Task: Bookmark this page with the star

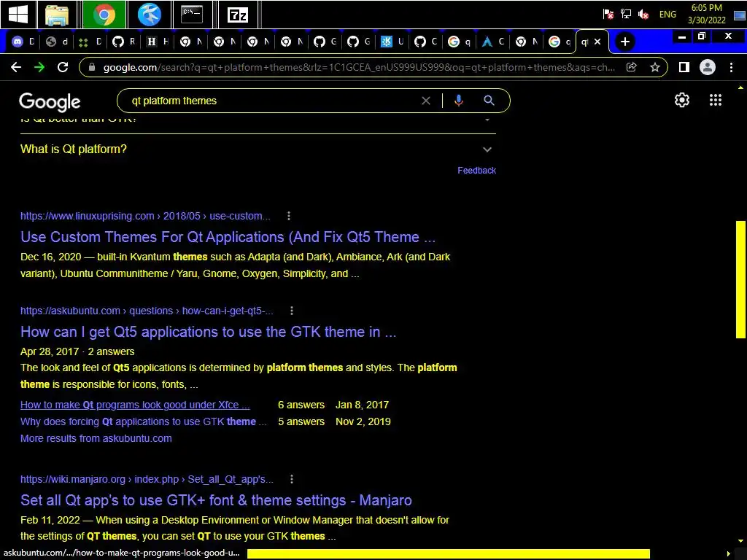Action: coord(655,67)
